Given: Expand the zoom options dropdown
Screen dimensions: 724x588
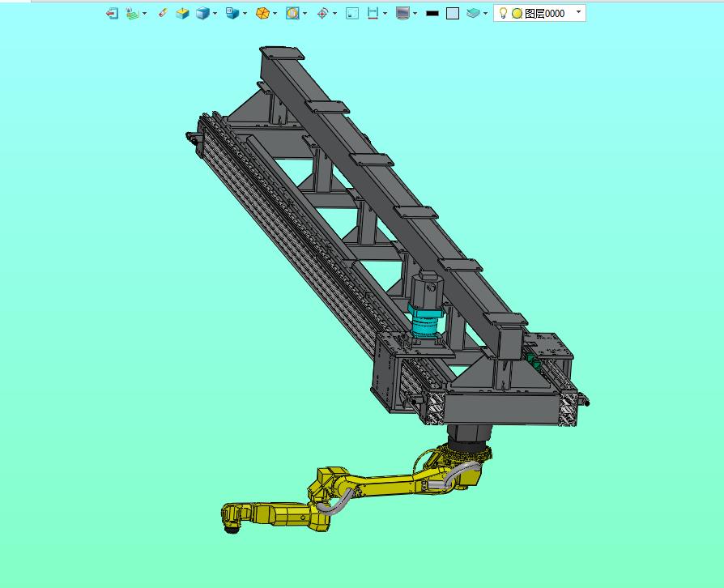Looking at the screenshot, I should pyautogui.click(x=305, y=14).
